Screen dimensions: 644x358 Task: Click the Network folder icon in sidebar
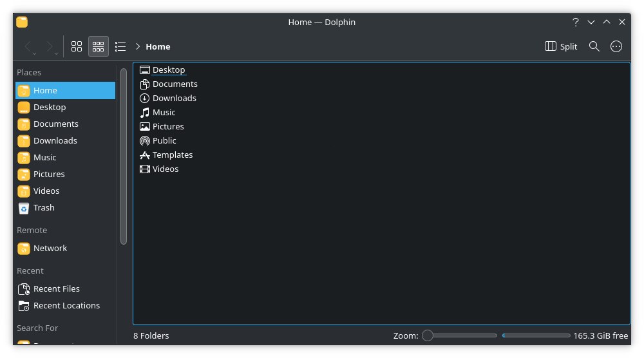click(x=24, y=249)
